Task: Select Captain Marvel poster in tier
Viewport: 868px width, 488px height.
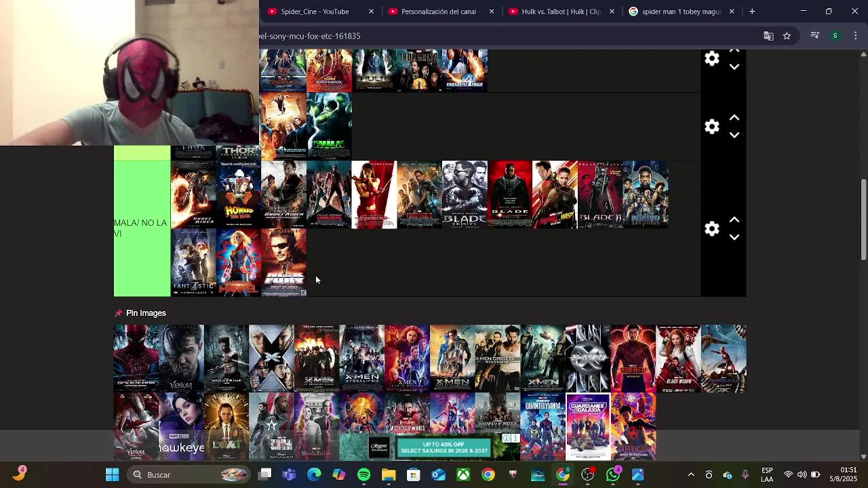Action: pyautogui.click(x=239, y=262)
